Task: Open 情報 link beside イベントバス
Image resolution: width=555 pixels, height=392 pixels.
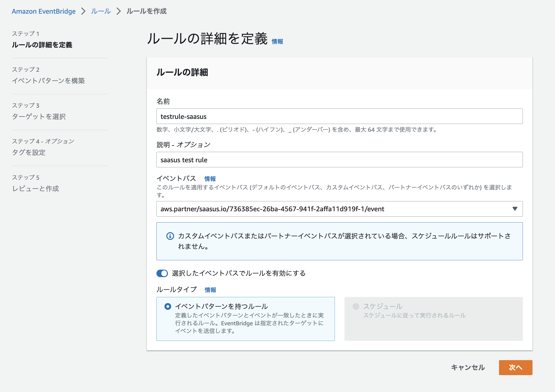Action: [210, 179]
